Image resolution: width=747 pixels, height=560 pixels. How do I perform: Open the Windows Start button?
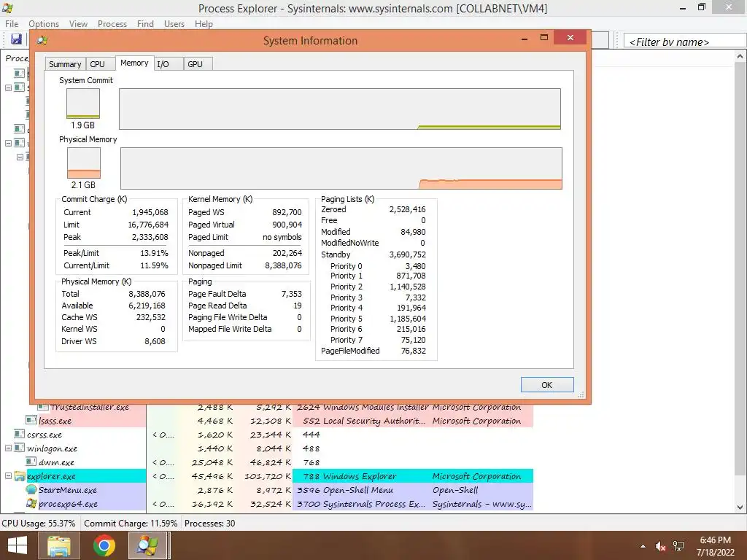[x=18, y=545]
